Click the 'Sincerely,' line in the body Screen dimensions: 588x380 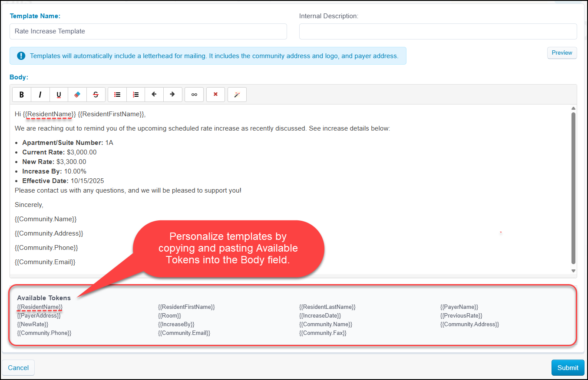29,205
